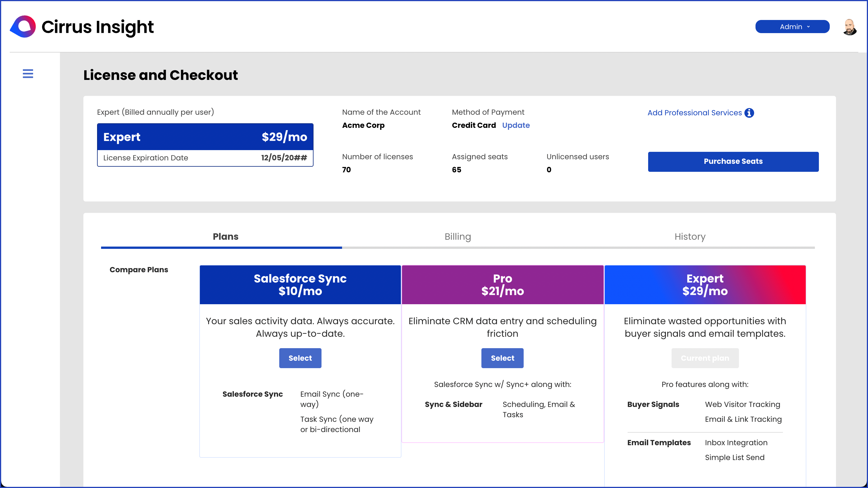Expand the Admin dropdown
868x488 pixels.
792,27
